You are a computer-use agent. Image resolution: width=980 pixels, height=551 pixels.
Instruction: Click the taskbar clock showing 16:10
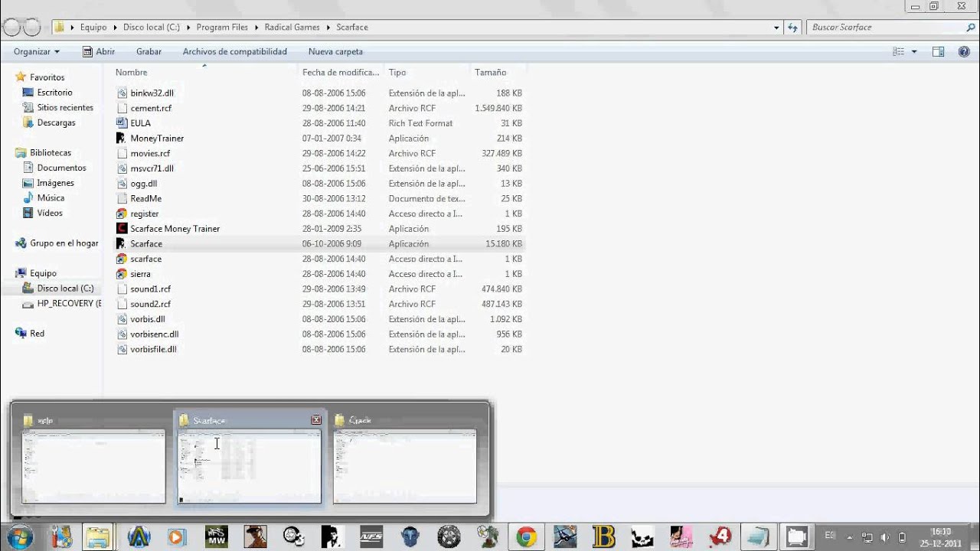(x=941, y=537)
